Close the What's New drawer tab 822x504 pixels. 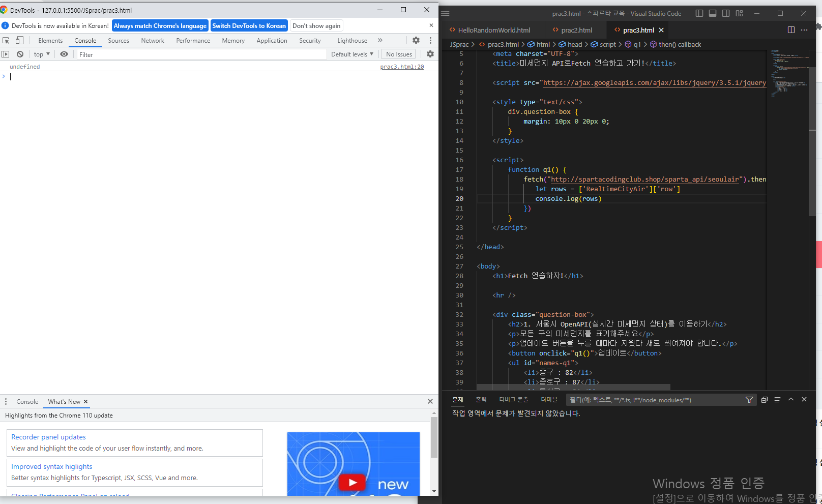click(85, 401)
